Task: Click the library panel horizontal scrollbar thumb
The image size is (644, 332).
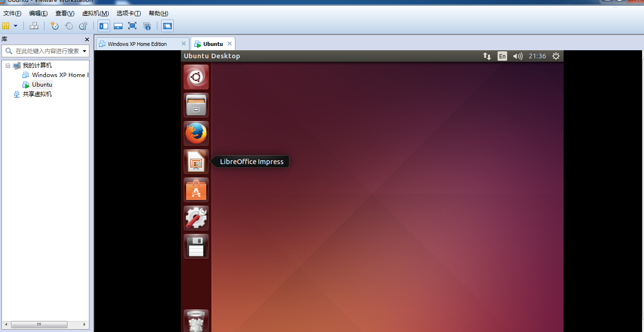Action: pyautogui.click(x=39, y=324)
